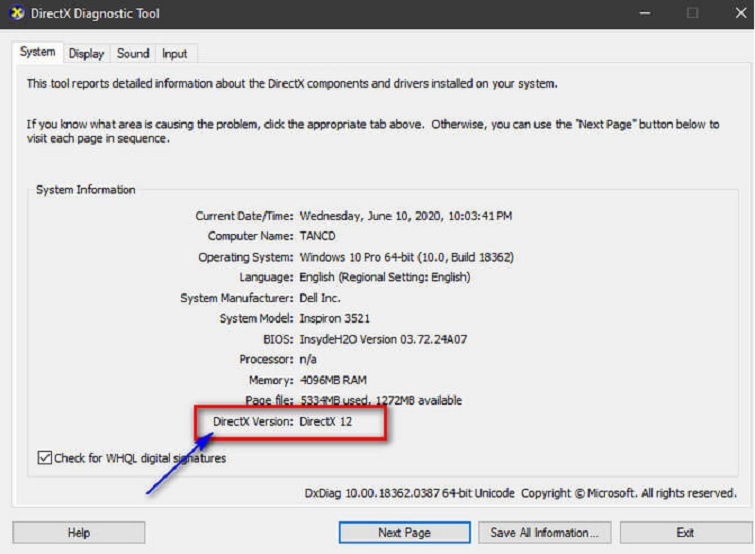Close the DirectX Diagnostic Tool window
755x554 pixels.
(x=736, y=14)
